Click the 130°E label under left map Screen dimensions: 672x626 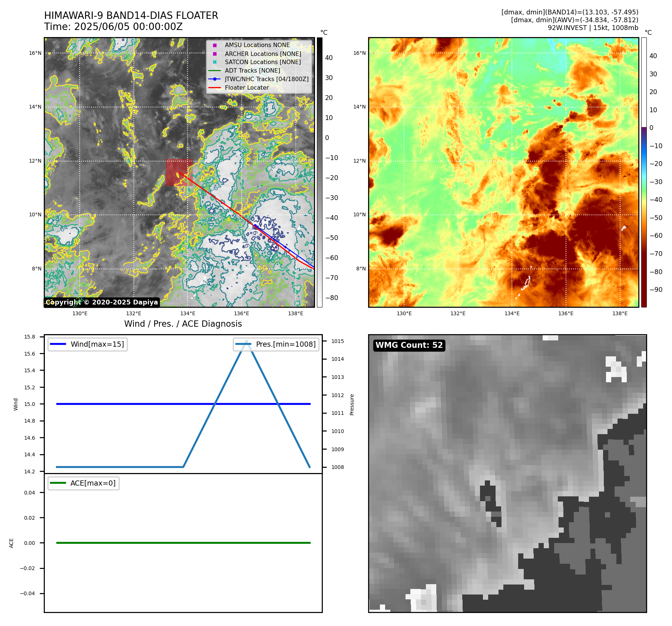(80, 313)
